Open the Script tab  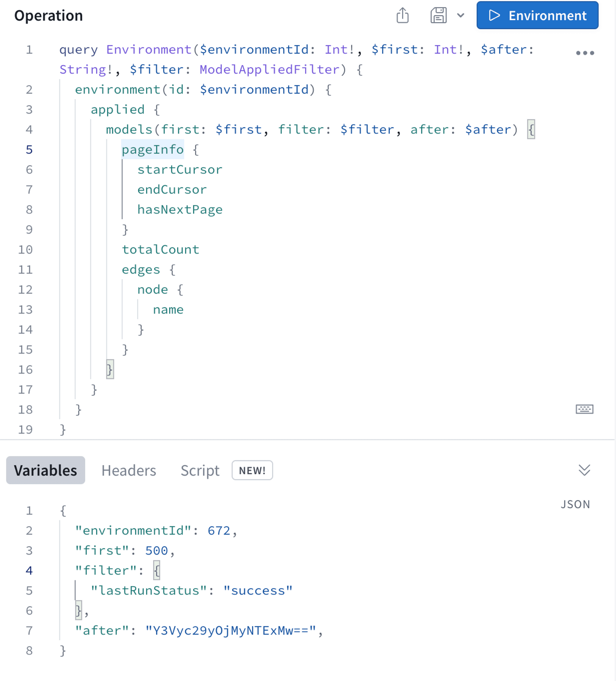[200, 470]
